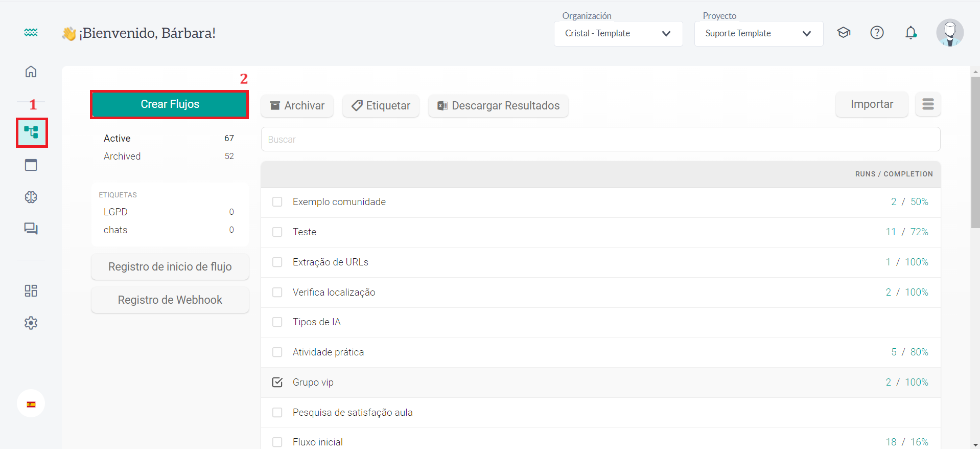Select the LGPD label filter
The height and width of the screenshot is (449, 980).
pyautogui.click(x=115, y=212)
